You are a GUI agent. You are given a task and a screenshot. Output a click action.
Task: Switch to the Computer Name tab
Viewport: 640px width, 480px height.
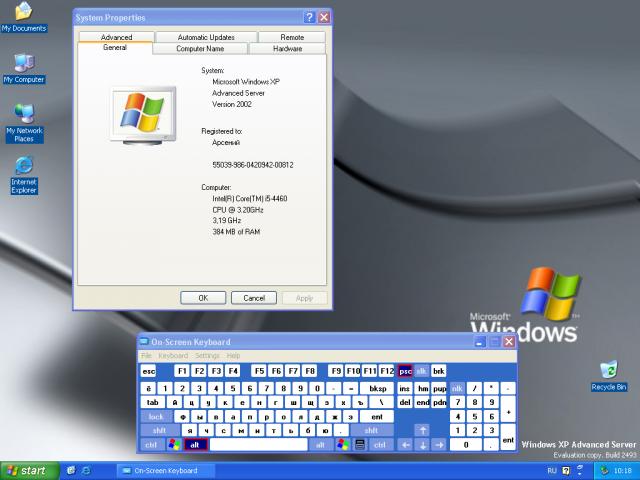point(200,49)
